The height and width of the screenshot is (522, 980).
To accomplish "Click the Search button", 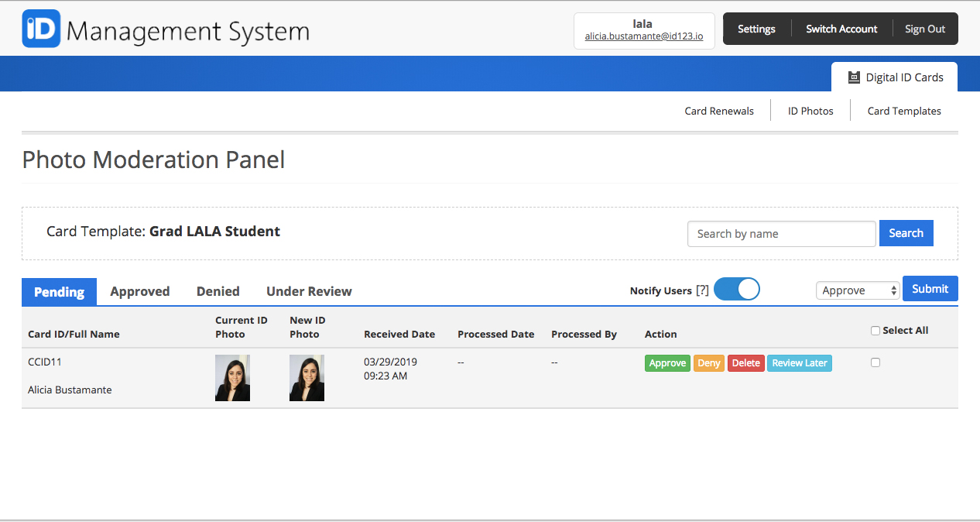I will click(x=906, y=233).
